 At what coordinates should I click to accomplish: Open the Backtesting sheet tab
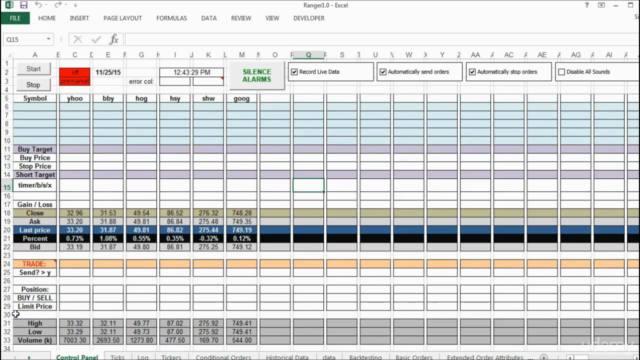(x=365, y=357)
